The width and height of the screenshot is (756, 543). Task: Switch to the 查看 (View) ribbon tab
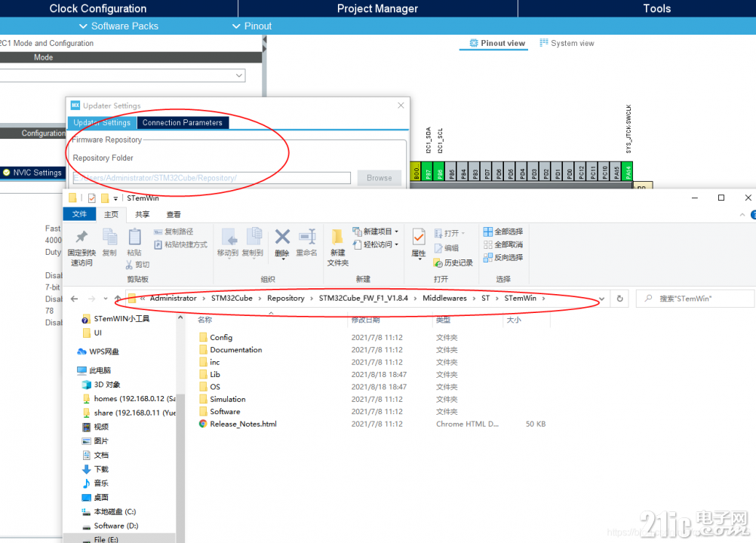click(174, 215)
